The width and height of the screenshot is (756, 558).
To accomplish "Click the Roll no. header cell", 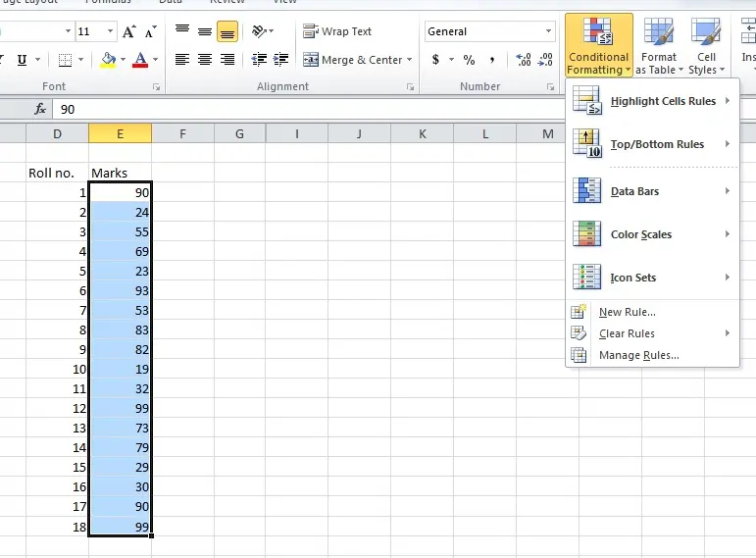I will coord(58,173).
